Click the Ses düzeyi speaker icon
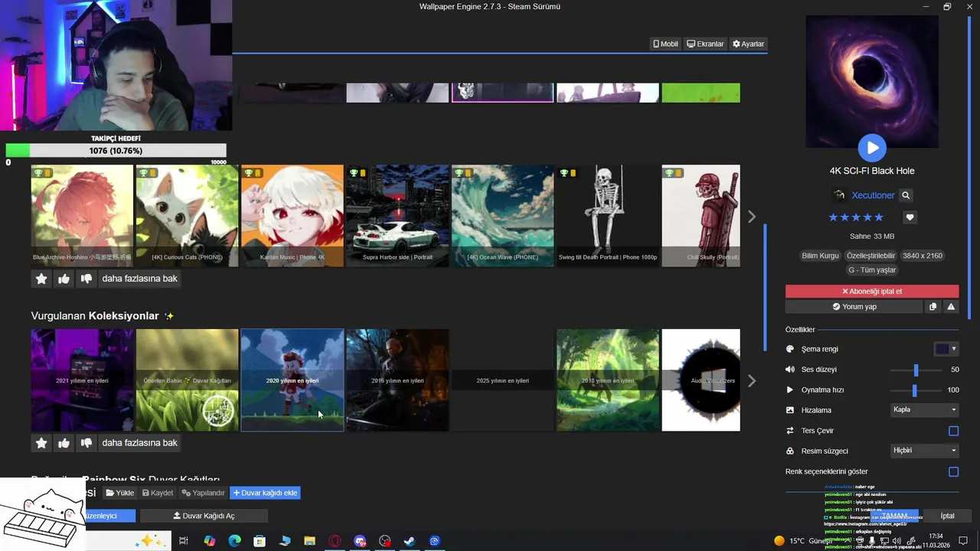Screen dimensions: 980x551 (790, 369)
